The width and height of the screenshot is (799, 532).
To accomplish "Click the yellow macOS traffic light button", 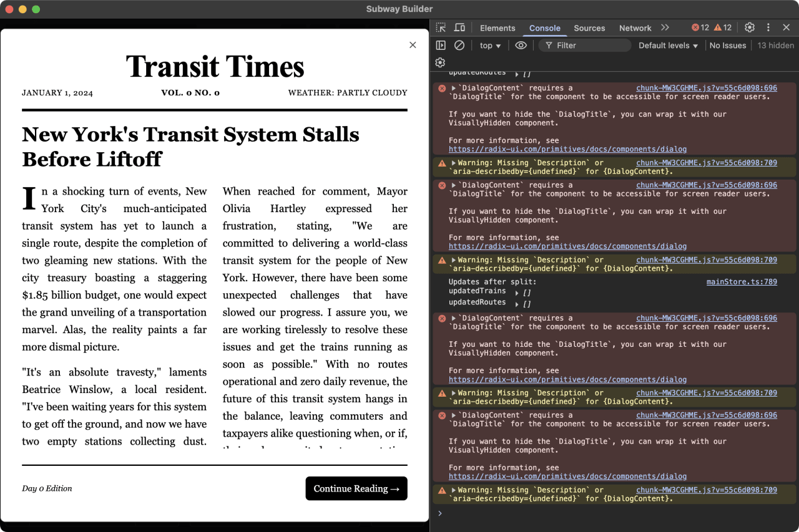I will [23, 9].
